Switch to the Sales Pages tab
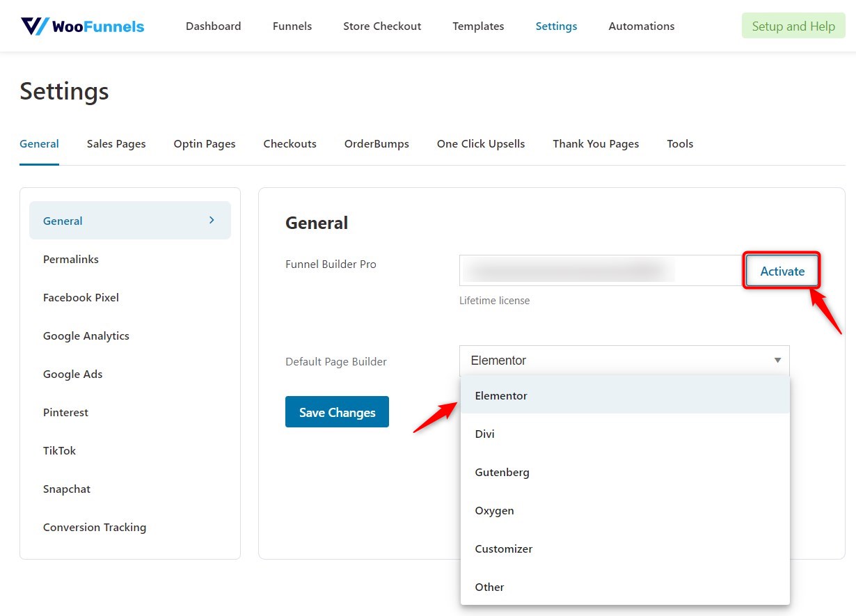The height and width of the screenshot is (616, 856). coord(116,144)
